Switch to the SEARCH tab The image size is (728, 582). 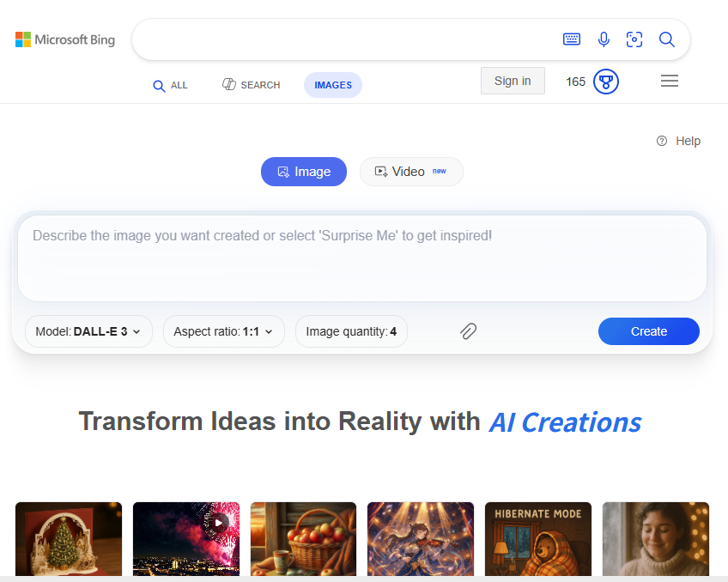point(251,85)
